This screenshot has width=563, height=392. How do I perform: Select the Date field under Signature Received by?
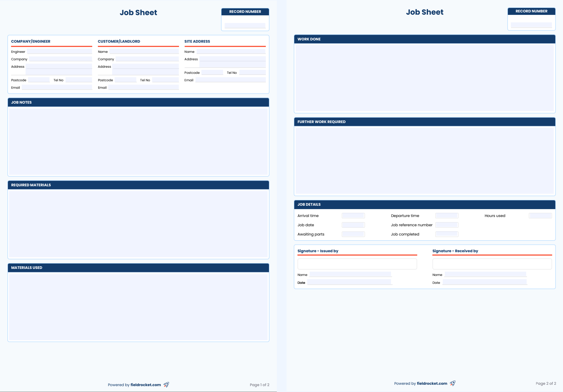(485, 282)
